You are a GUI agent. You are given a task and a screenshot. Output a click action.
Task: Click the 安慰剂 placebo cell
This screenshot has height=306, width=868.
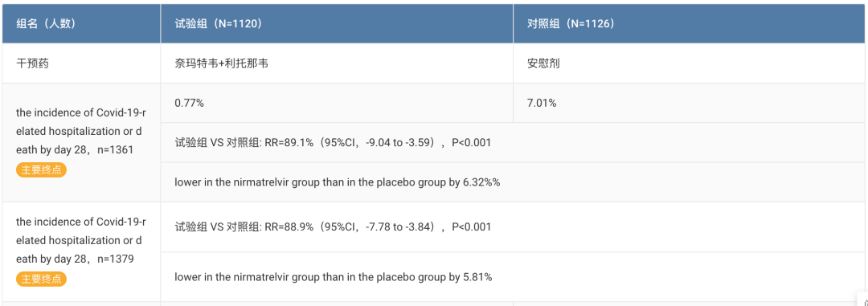543,63
